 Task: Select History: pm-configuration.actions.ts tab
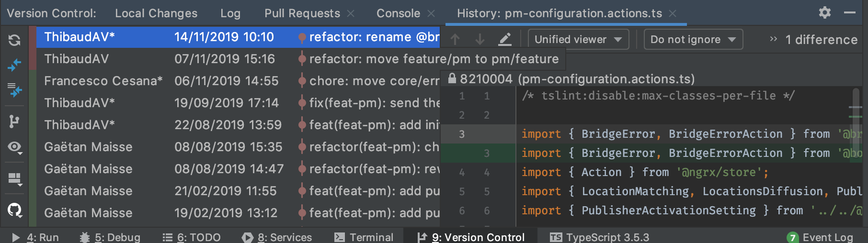pyautogui.click(x=560, y=13)
